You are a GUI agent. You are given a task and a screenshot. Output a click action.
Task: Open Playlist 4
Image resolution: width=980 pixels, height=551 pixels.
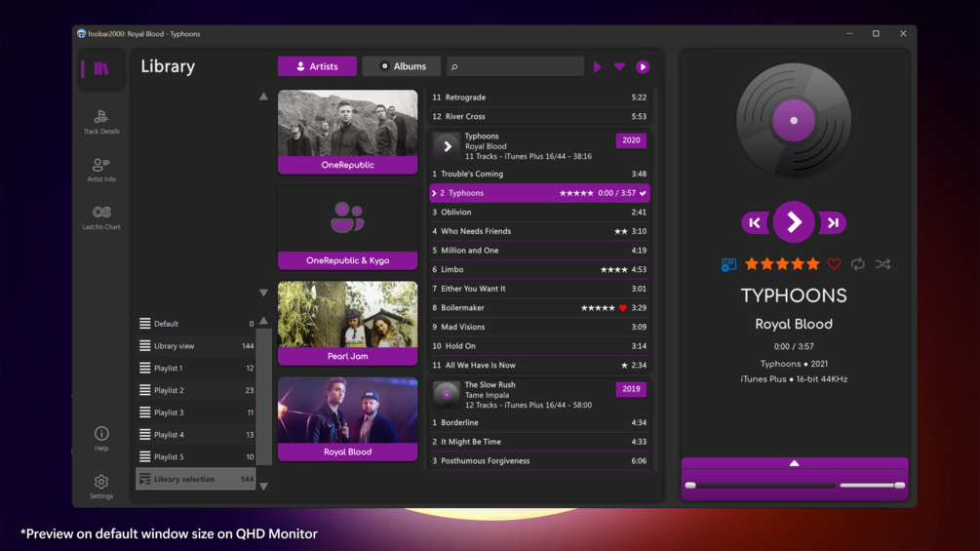(196, 434)
